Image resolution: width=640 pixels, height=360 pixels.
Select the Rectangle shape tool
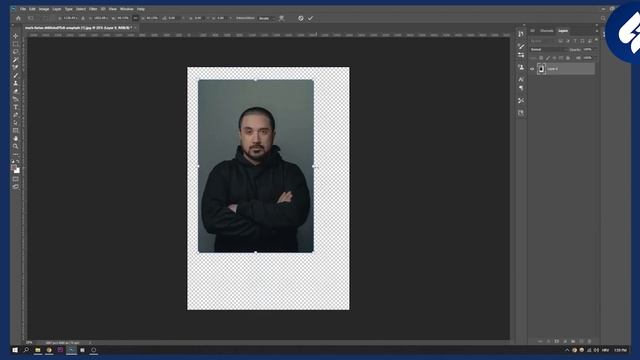click(x=16, y=131)
